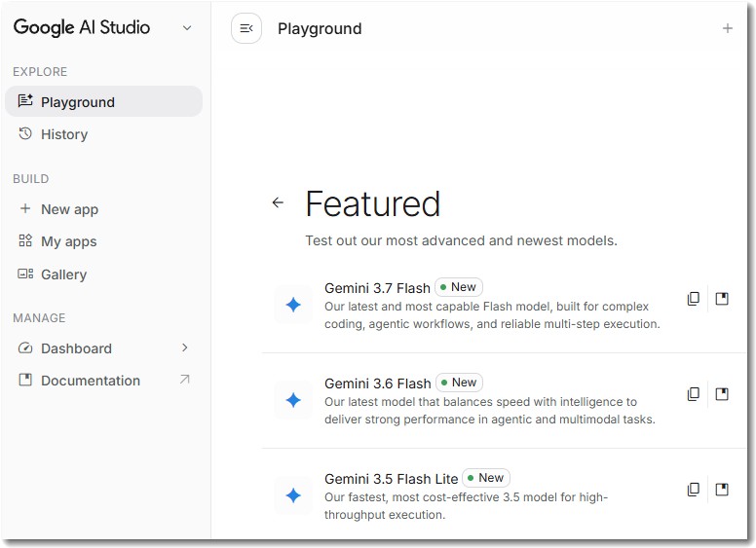Image resolution: width=756 pixels, height=548 pixels.
Task: Click the plus icon next to New app
Action: (x=25, y=208)
